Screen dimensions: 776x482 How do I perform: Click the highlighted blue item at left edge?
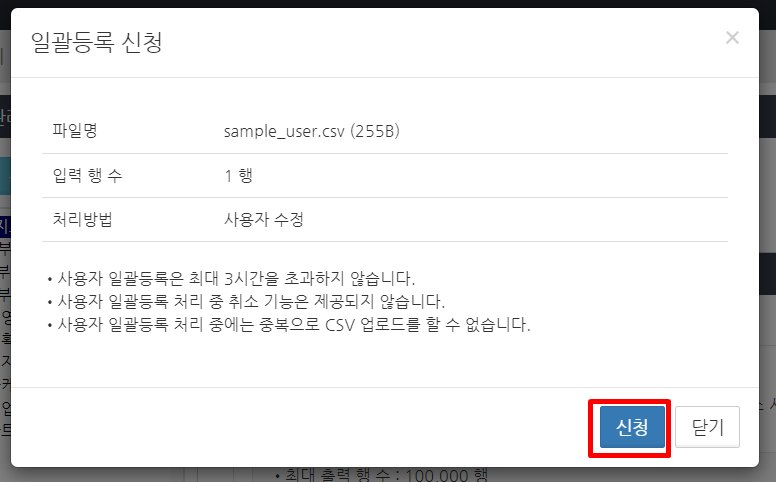point(5,227)
